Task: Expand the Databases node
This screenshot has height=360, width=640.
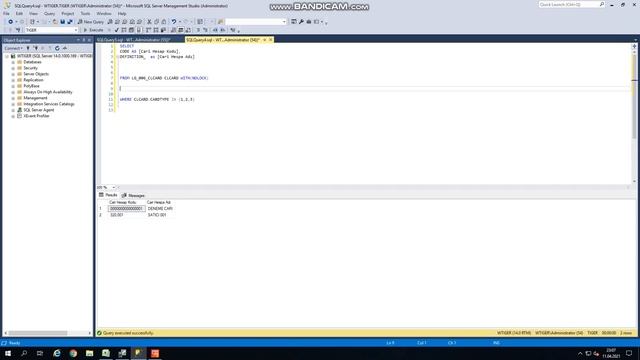Action: click(x=13, y=62)
